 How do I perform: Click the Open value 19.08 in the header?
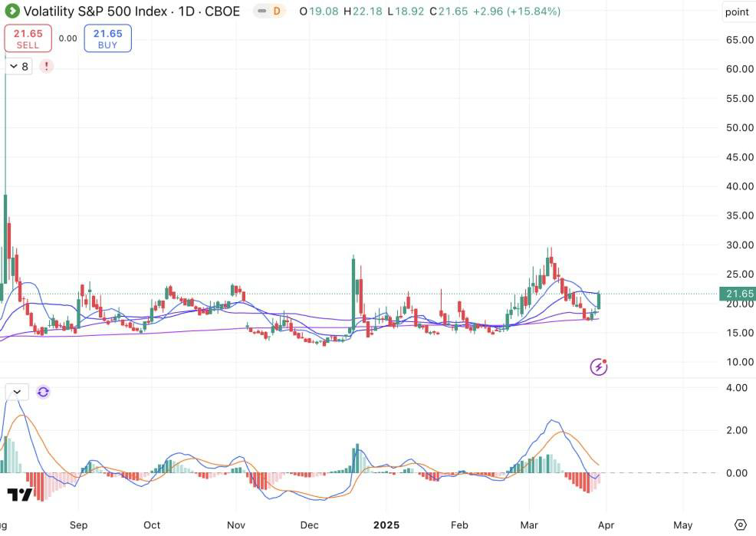(x=324, y=11)
